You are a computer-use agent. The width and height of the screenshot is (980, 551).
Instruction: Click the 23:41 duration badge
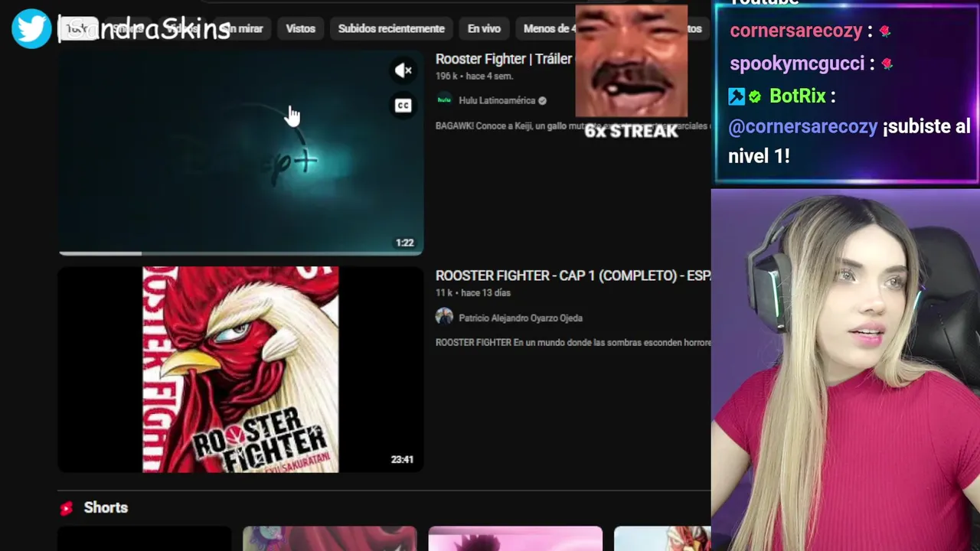coord(402,459)
